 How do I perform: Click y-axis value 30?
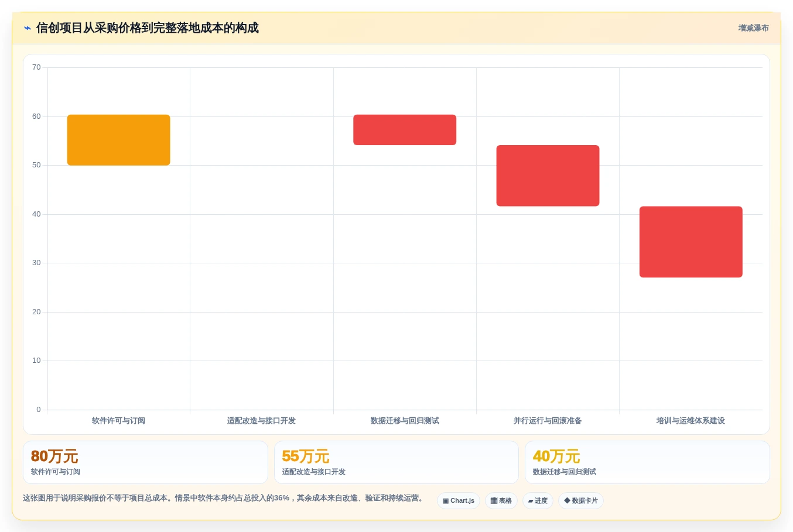tap(36, 263)
